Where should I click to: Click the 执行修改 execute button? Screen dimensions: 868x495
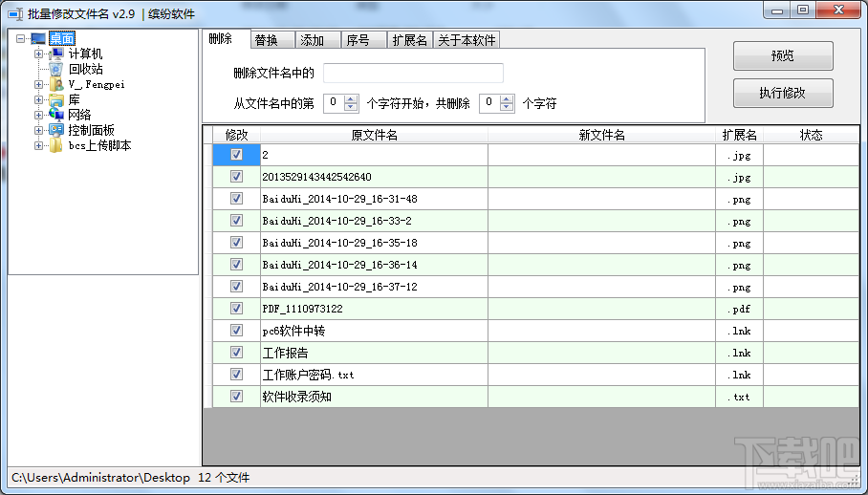coord(783,93)
